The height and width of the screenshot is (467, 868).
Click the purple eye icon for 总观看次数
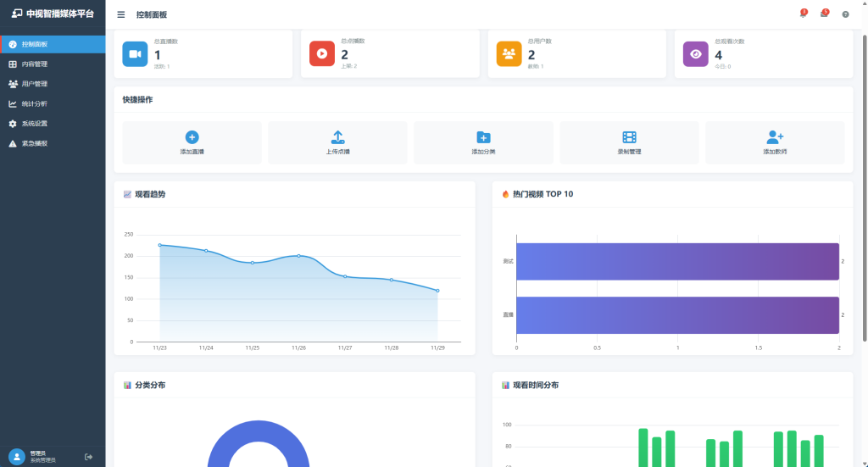[x=695, y=53]
